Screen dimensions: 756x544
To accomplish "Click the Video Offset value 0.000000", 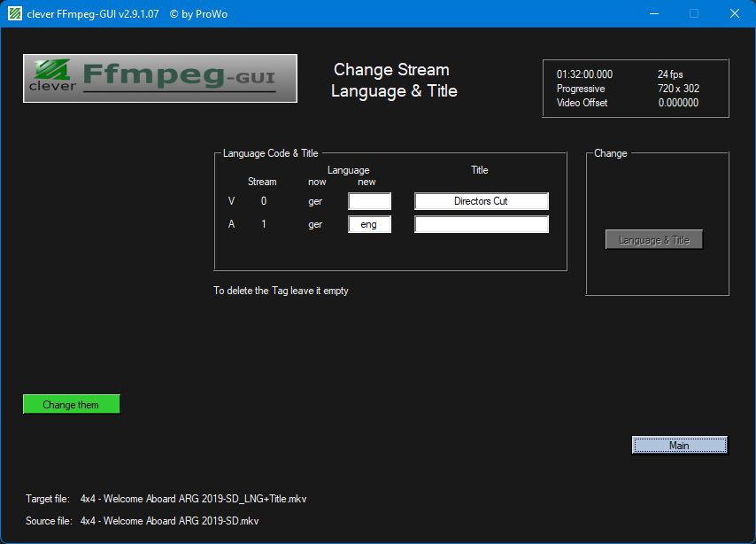I will tap(678, 102).
